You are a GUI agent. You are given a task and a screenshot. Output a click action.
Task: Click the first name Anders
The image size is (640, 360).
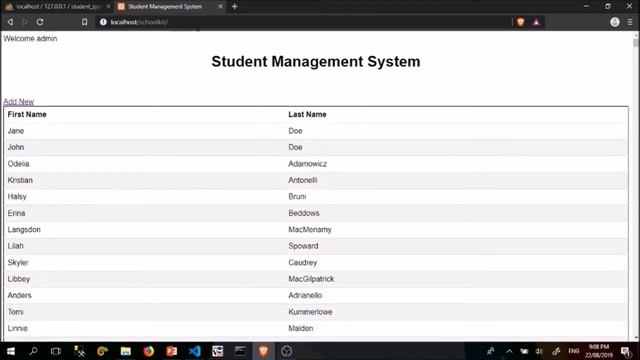coord(20,295)
